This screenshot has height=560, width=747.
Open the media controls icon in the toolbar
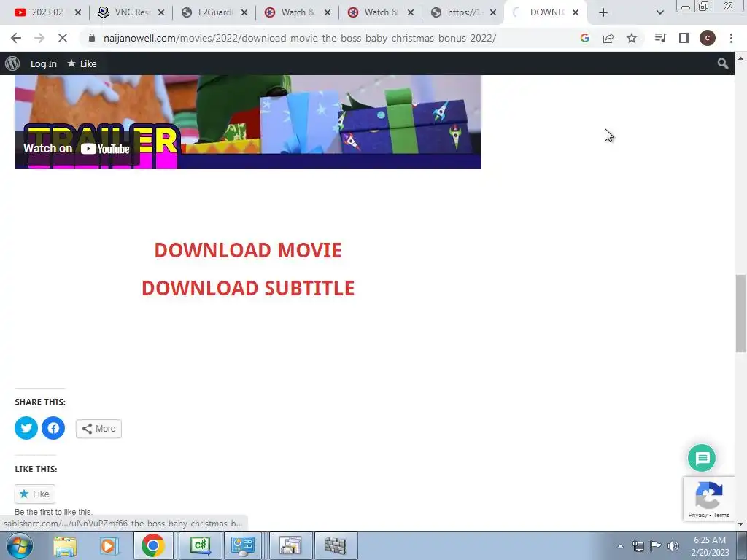coord(660,38)
